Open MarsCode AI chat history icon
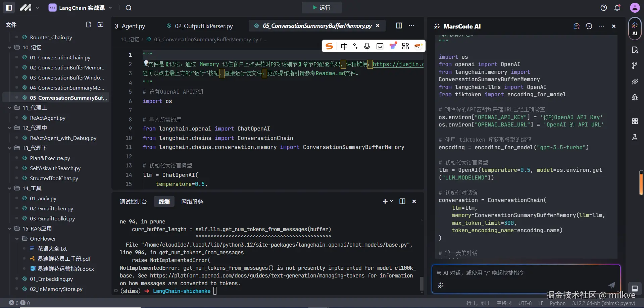The height and width of the screenshot is (308, 644). pyautogui.click(x=589, y=26)
